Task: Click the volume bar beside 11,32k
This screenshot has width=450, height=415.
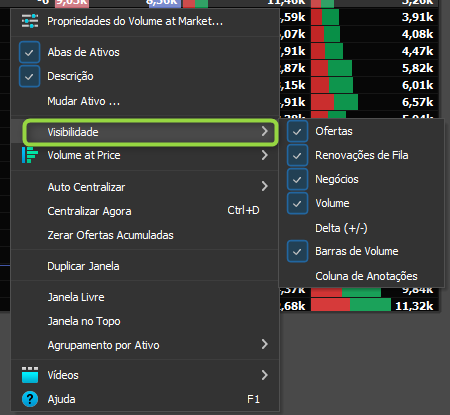Action: (x=351, y=305)
